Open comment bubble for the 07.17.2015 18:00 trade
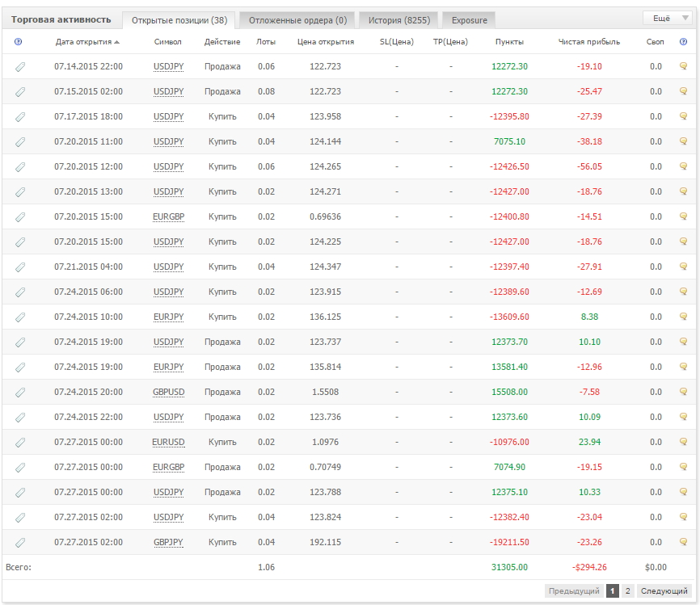Image resolution: width=700 pixels, height=605 pixels. pyautogui.click(x=683, y=116)
